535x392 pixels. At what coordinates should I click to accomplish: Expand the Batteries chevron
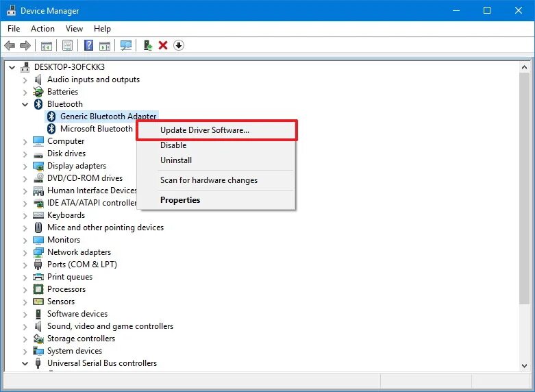click(25, 93)
